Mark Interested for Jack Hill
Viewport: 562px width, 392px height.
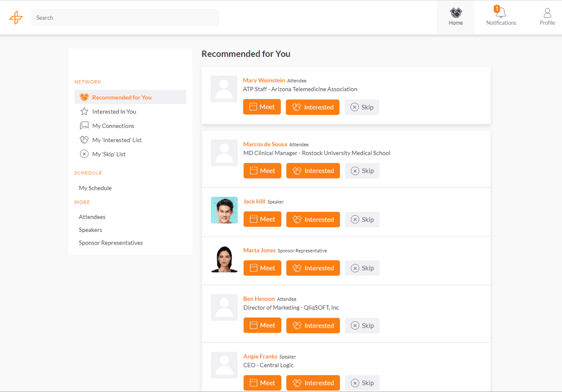(x=313, y=219)
